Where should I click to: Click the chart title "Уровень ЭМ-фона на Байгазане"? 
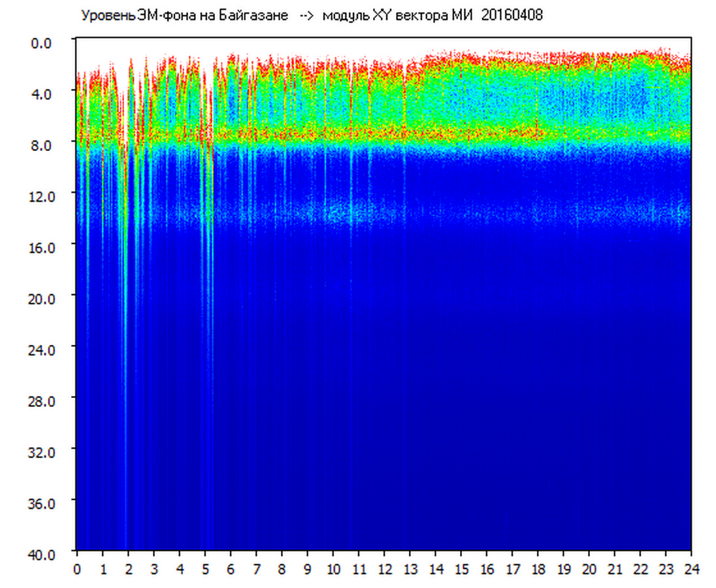coord(184,16)
